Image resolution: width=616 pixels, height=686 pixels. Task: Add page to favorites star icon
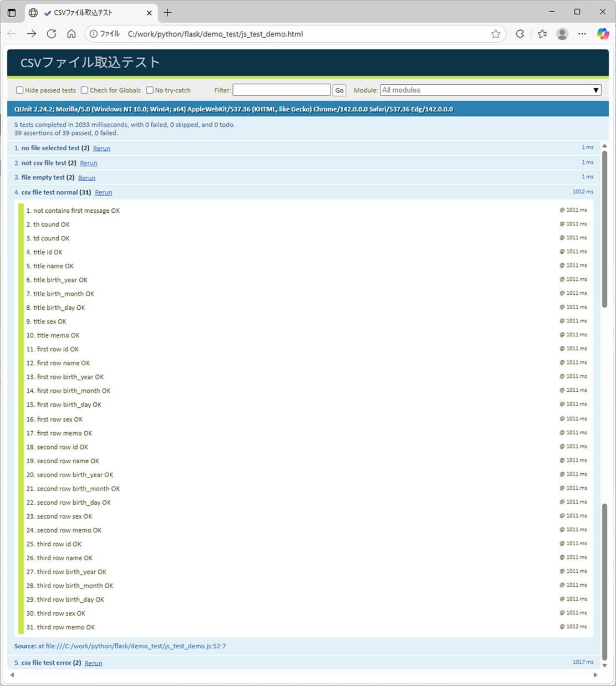tap(496, 34)
